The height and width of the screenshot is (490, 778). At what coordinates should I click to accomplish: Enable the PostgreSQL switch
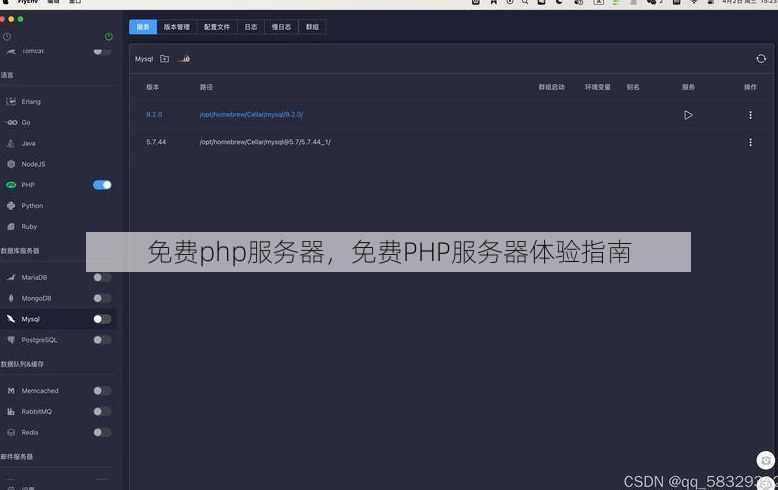pos(102,340)
